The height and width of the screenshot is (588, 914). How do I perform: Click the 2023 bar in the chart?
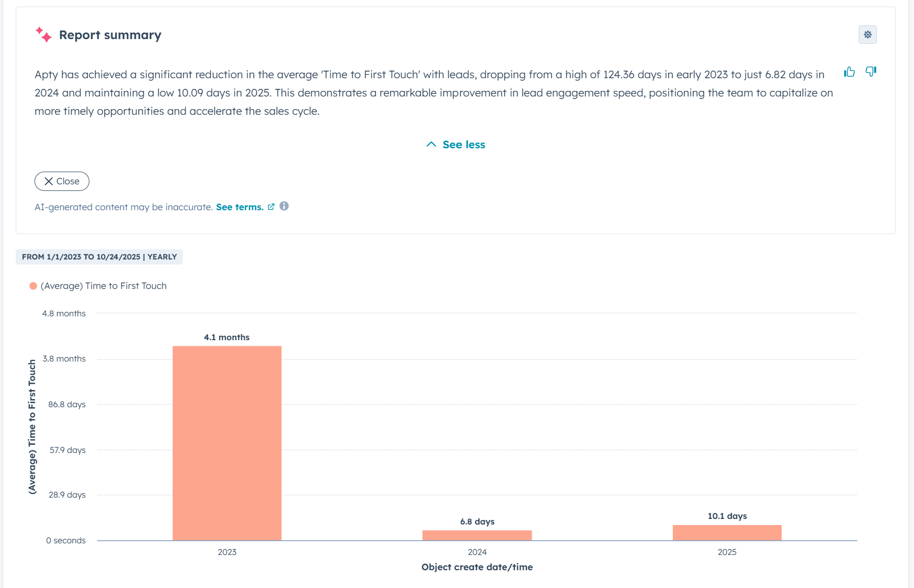click(x=227, y=443)
